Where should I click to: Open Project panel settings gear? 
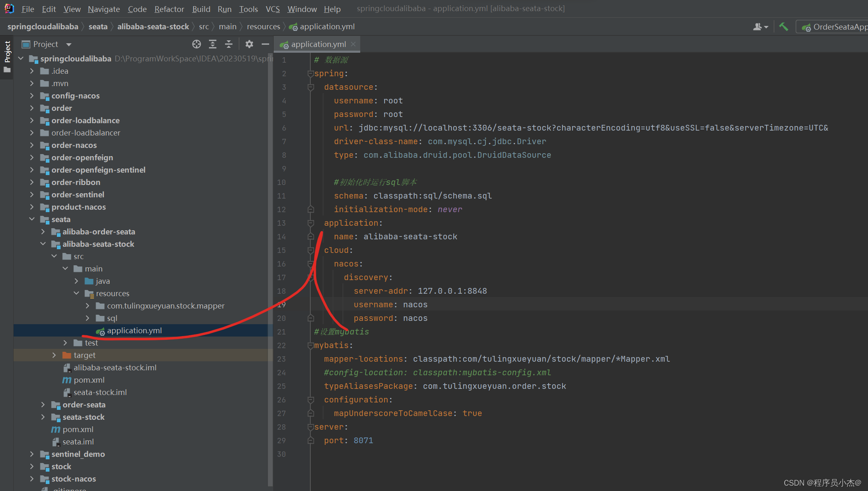click(x=249, y=44)
